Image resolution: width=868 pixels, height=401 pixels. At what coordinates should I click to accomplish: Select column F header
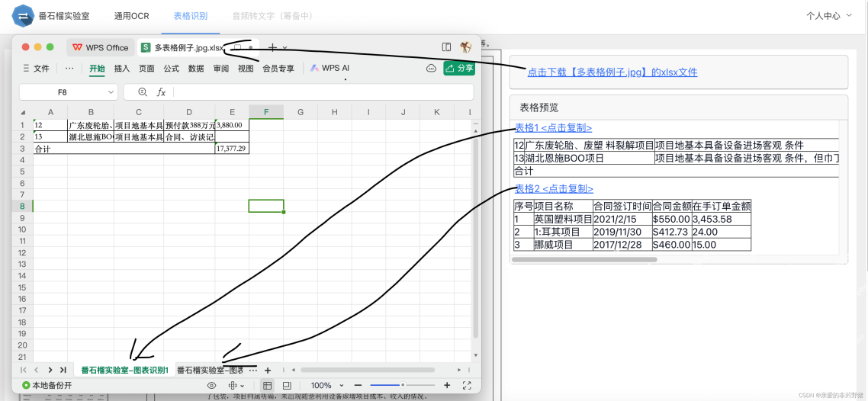tap(266, 112)
